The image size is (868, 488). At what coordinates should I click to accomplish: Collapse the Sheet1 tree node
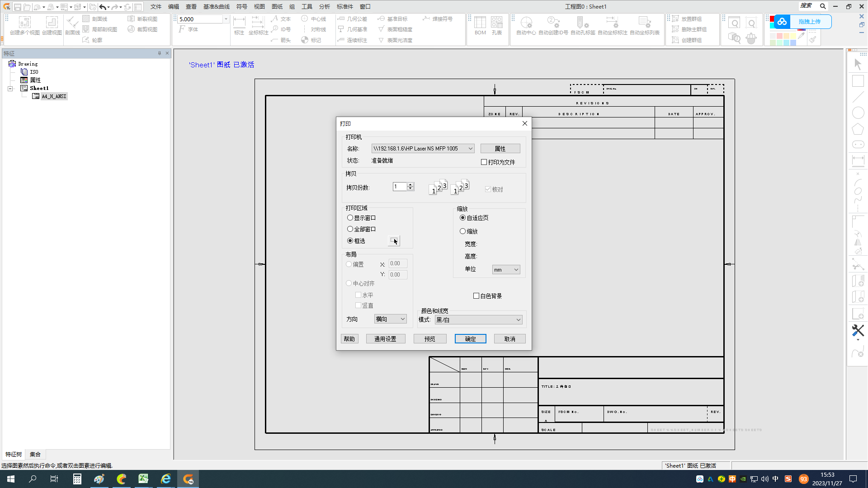10,89
